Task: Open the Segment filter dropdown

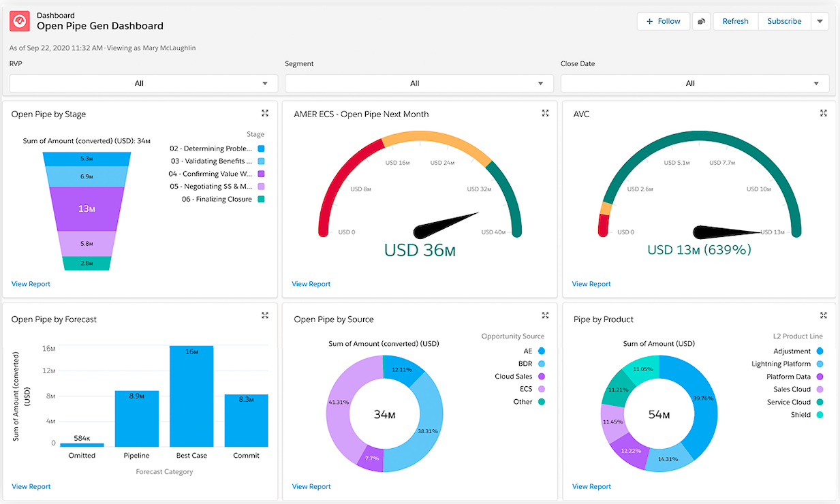Action: click(419, 83)
